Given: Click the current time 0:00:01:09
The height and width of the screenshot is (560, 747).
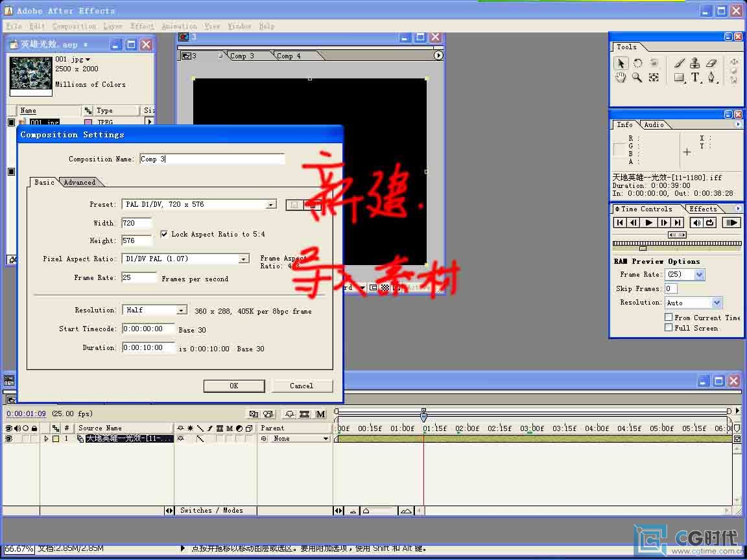Looking at the screenshot, I should (x=26, y=414).
